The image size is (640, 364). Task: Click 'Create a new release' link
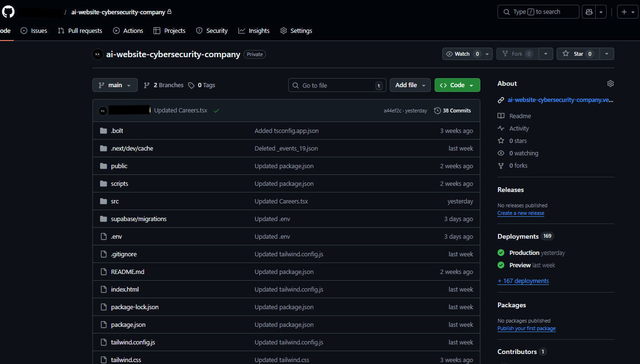coord(521,213)
